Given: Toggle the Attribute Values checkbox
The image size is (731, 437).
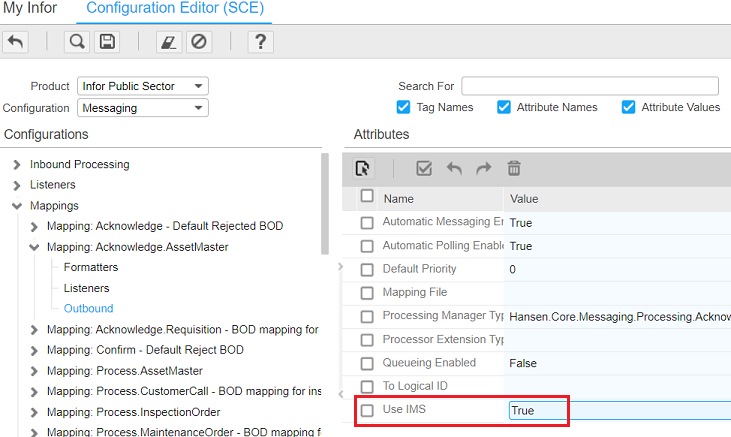Looking at the screenshot, I should pyautogui.click(x=628, y=107).
